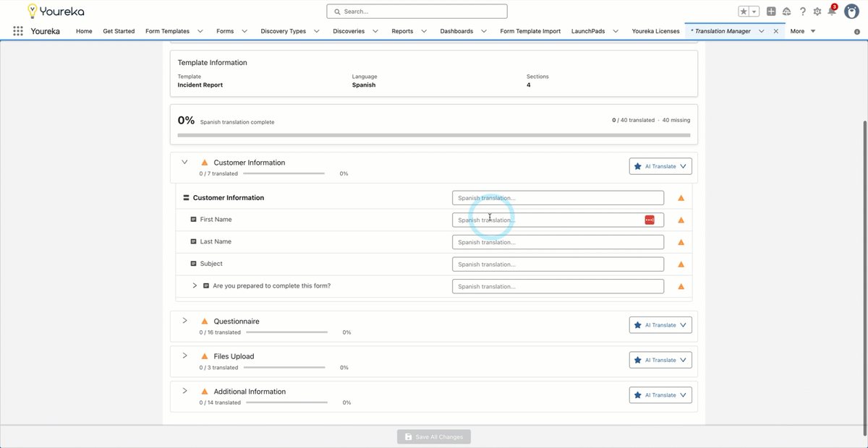This screenshot has height=448, width=868.
Task: Click the Spanish translation field for Subject
Action: [558, 264]
